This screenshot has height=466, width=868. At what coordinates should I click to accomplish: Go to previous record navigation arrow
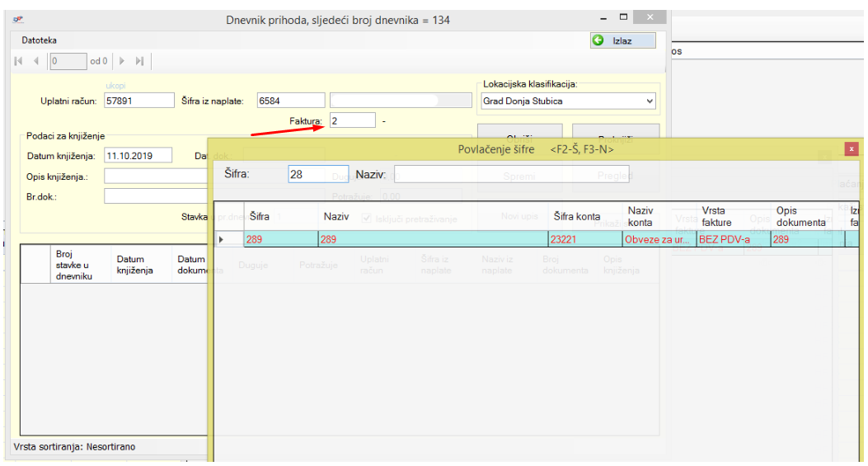[36, 61]
